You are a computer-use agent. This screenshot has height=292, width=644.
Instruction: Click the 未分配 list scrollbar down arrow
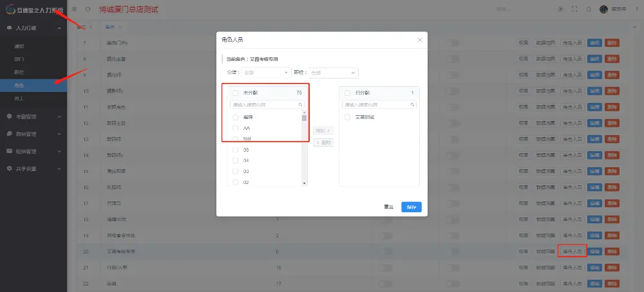click(x=305, y=182)
